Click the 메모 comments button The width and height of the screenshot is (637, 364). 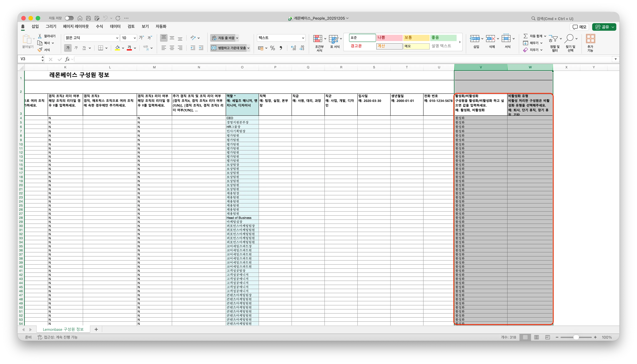(579, 27)
